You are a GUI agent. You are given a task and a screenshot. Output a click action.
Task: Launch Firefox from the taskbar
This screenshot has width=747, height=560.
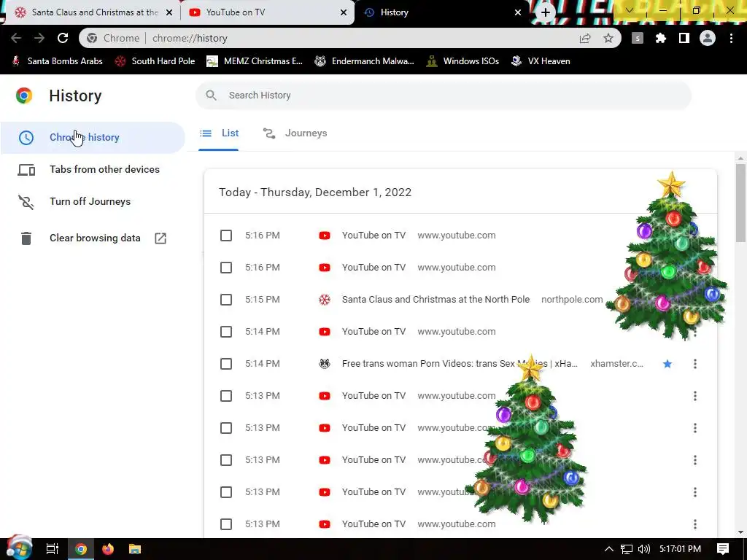pyautogui.click(x=108, y=549)
